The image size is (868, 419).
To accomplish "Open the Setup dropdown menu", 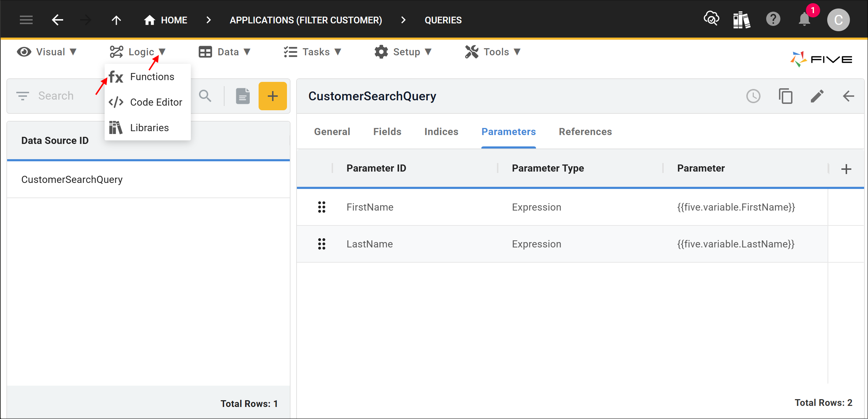I will click(403, 52).
